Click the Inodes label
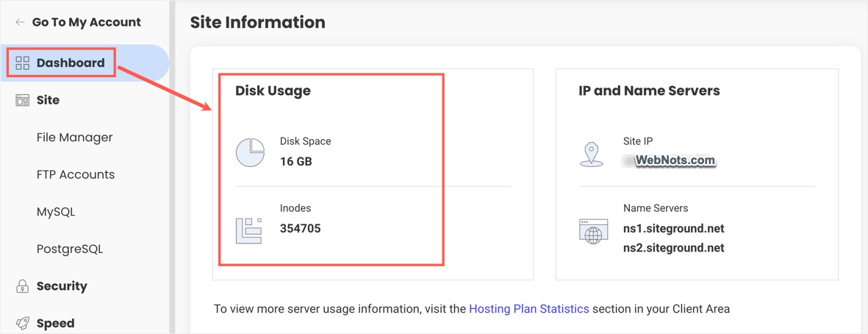Screen dimensions: 868x334 pyautogui.click(x=295, y=208)
